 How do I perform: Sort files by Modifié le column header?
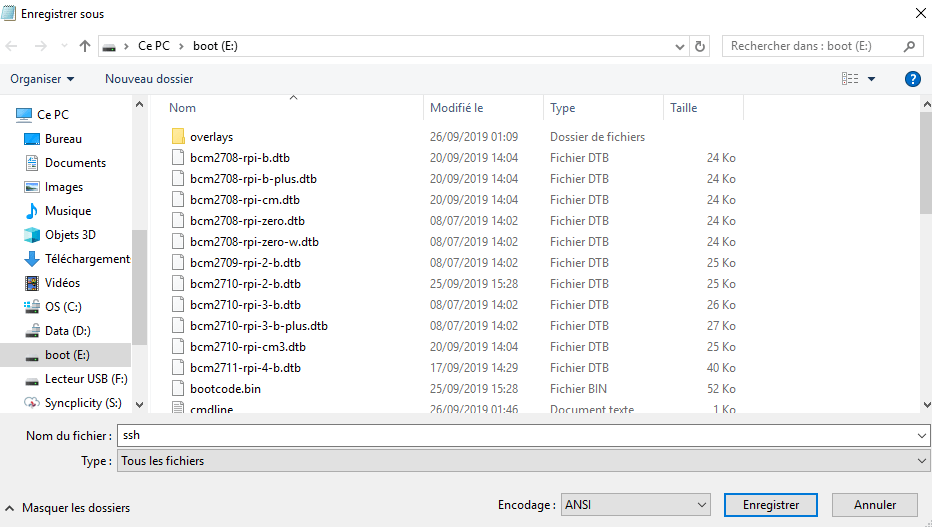457,108
